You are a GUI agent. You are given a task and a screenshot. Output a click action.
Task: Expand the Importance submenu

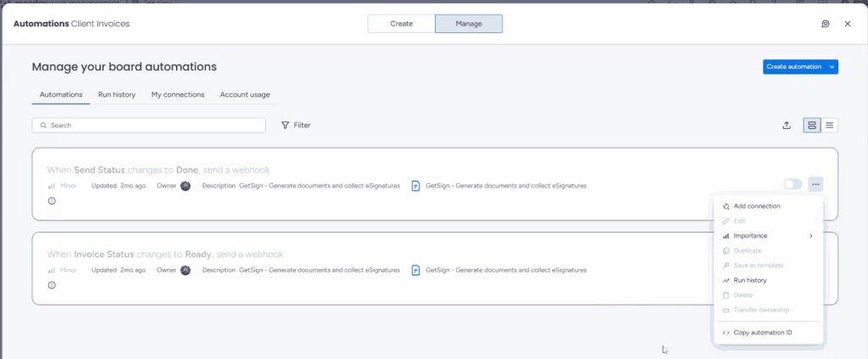(768, 236)
